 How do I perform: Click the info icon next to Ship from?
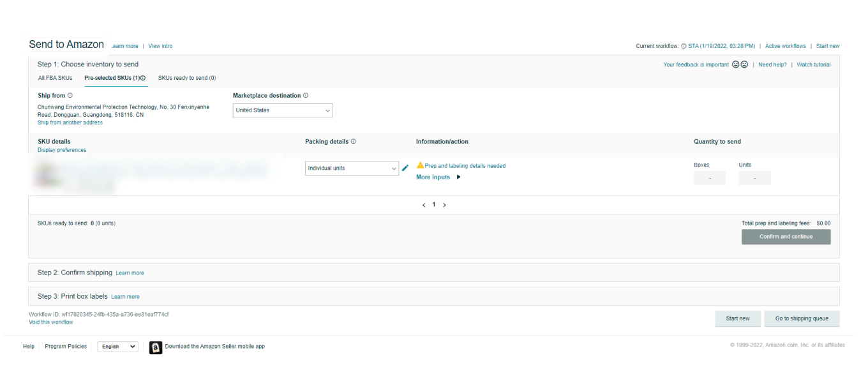click(x=70, y=96)
